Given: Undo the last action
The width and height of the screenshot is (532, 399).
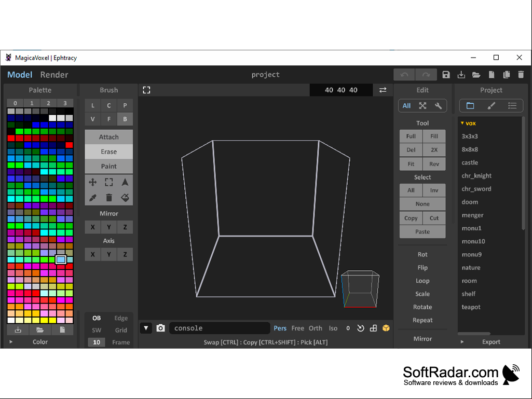Looking at the screenshot, I should coord(404,75).
